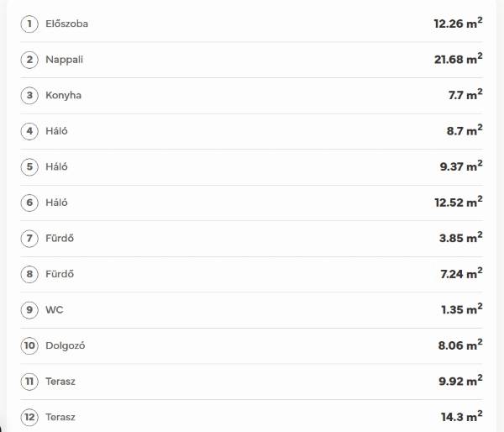Select the number 10 circle beside Dolgozó
This screenshot has height=432, width=504.
(30, 345)
